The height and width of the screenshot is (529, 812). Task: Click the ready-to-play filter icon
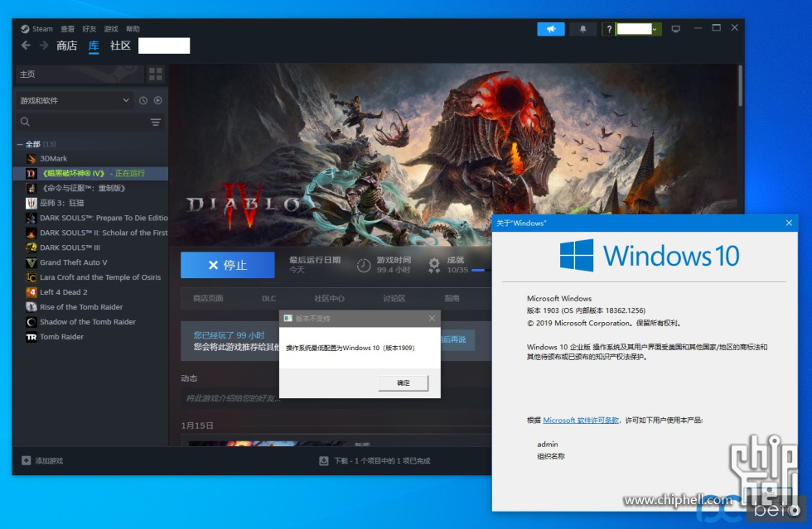point(158,100)
